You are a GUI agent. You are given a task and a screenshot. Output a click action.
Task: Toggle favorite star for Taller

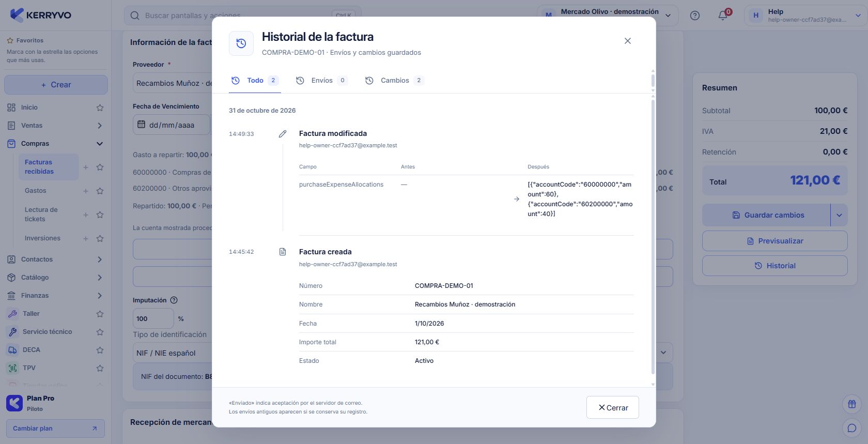coord(100,314)
